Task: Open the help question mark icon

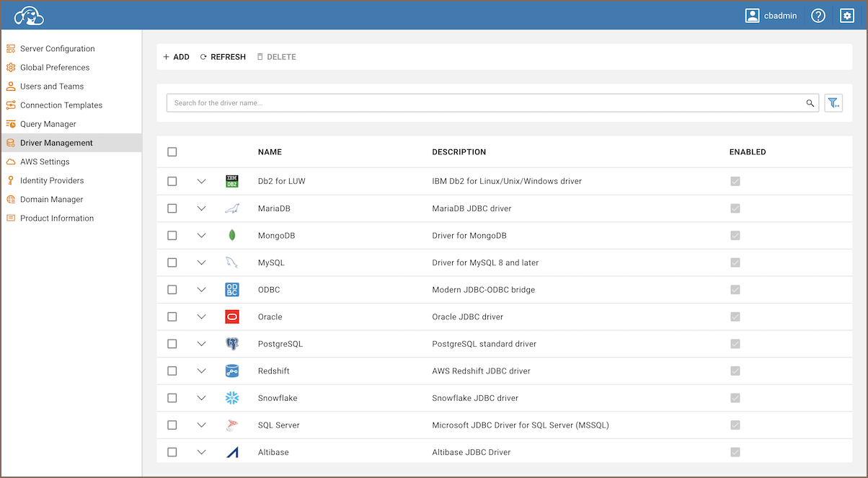Action: (818, 15)
